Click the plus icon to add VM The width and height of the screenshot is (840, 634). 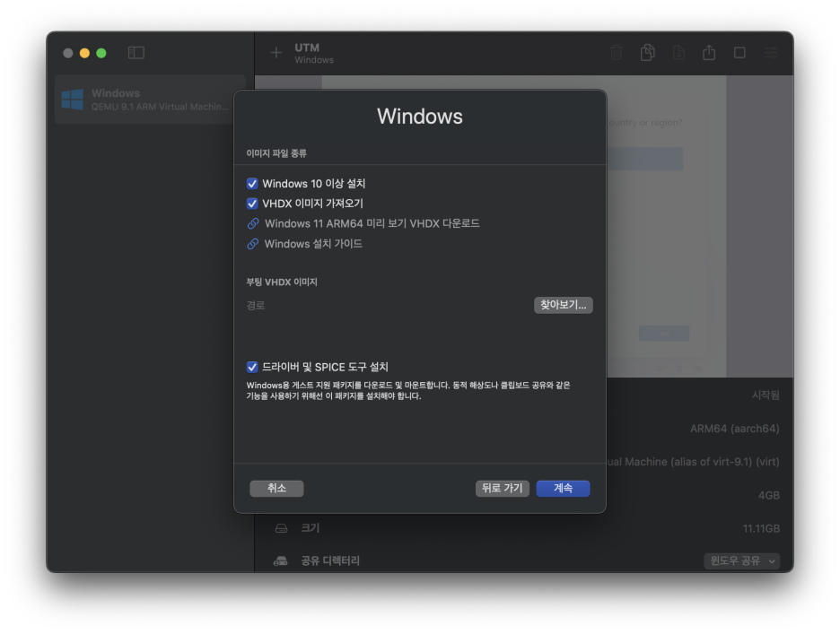click(276, 53)
